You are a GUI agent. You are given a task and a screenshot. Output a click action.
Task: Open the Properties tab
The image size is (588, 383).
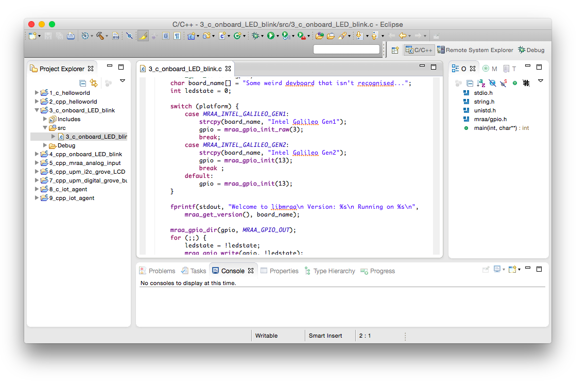tap(280, 271)
